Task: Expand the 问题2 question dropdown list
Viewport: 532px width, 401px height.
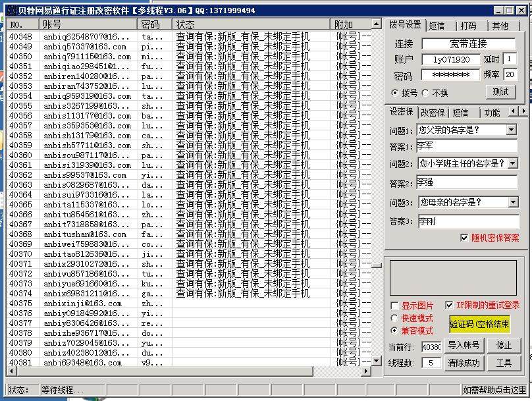Action: click(x=512, y=163)
